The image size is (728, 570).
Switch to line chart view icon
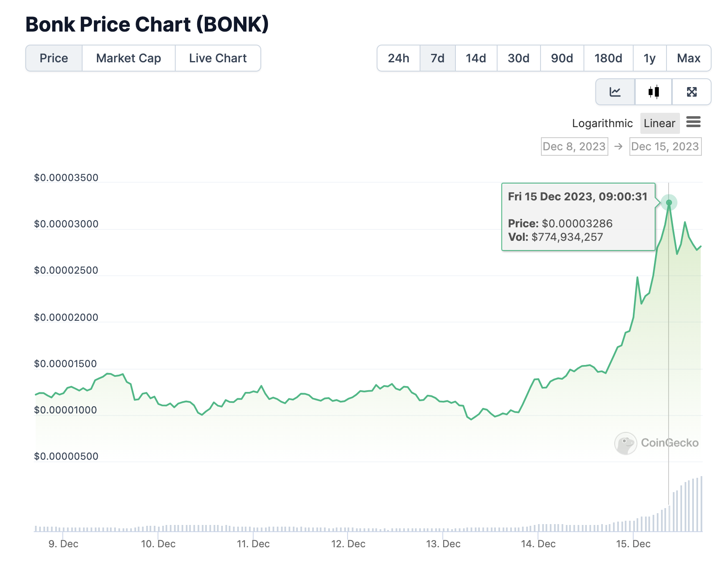pos(615,92)
